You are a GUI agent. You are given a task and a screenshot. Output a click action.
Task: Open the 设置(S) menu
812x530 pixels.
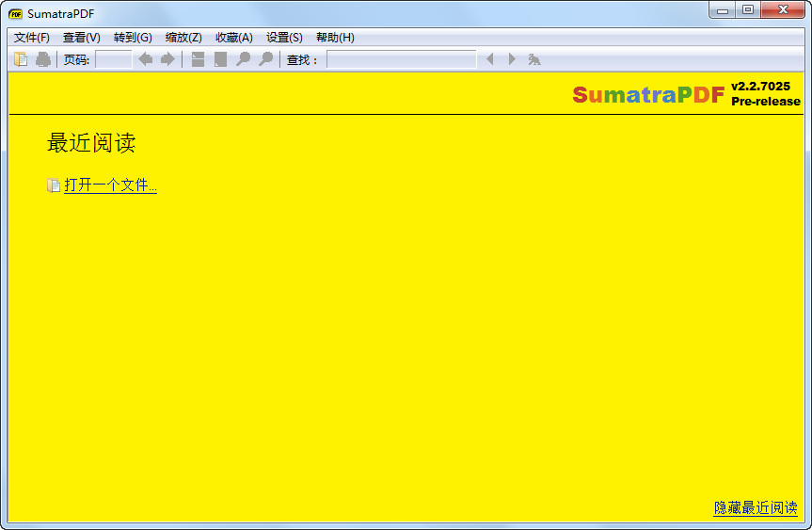(284, 38)
